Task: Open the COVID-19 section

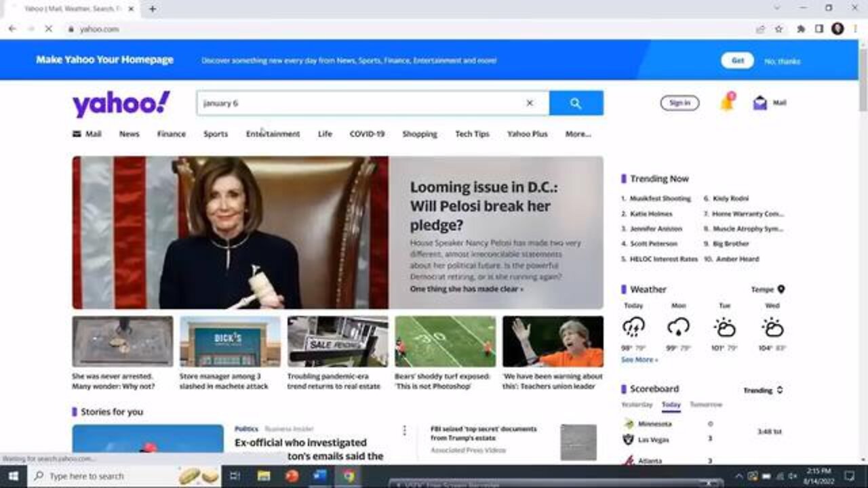Action: (x=367, y=134)
